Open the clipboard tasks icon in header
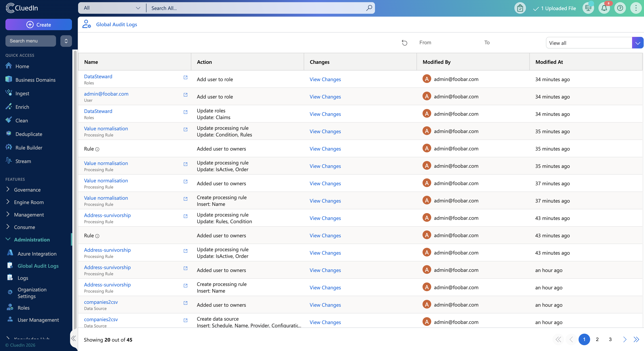This screenshot has height=351, width=644. click(x=520, y=8)
